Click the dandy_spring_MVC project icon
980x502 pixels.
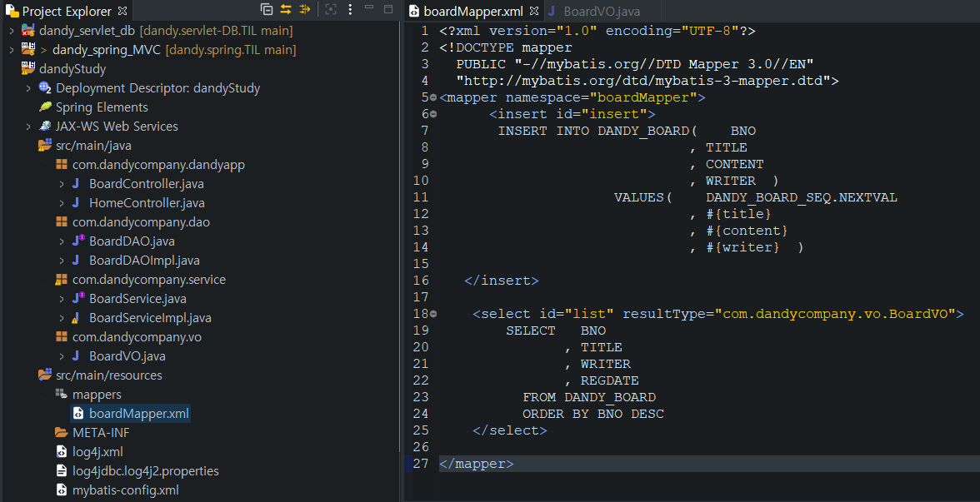(x=28, y=49)
